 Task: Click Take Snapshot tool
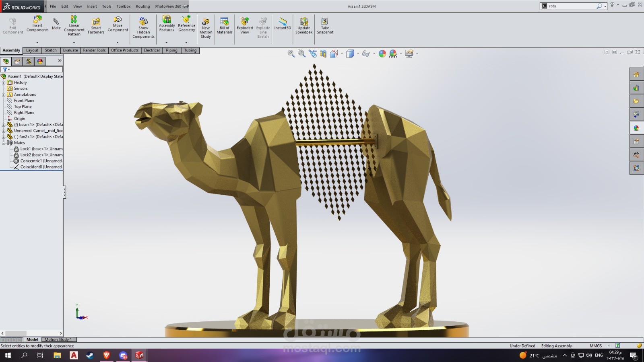click(325, 26)
